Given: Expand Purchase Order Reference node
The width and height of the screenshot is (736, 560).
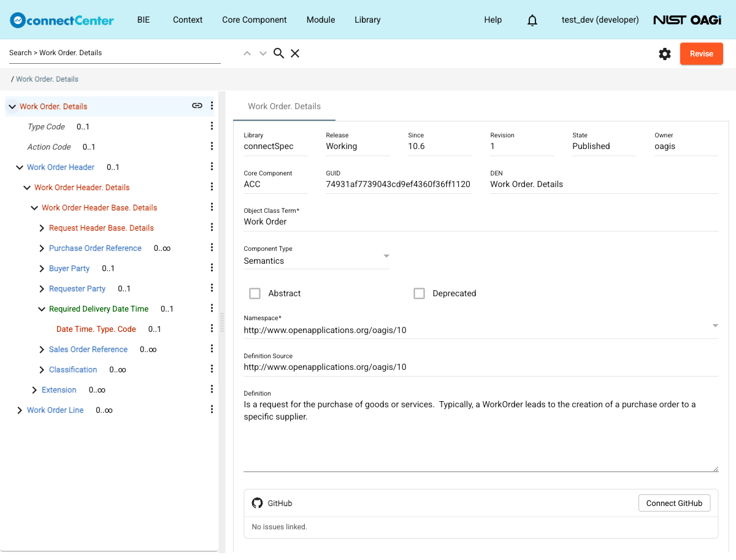Looking at the screenshot, I should tap(42, 248).
